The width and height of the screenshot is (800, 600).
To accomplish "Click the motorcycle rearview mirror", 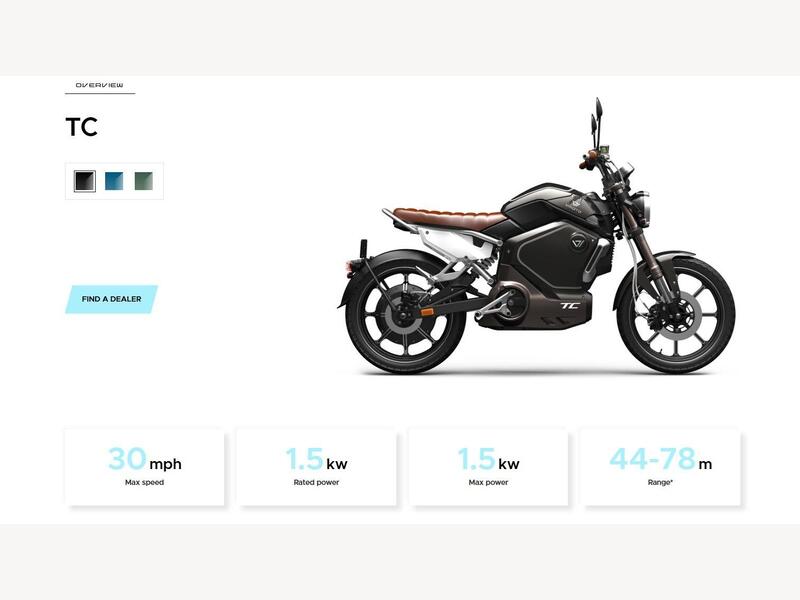I will (598, 108).
